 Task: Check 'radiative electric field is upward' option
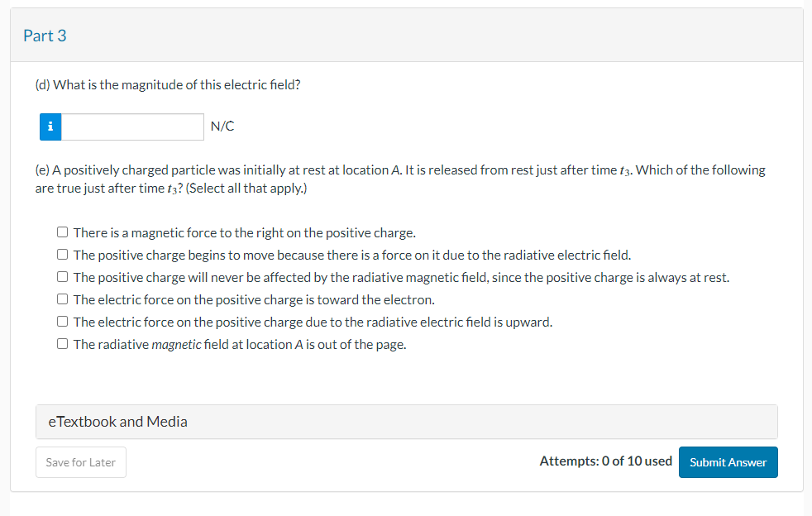click(63, 322)
